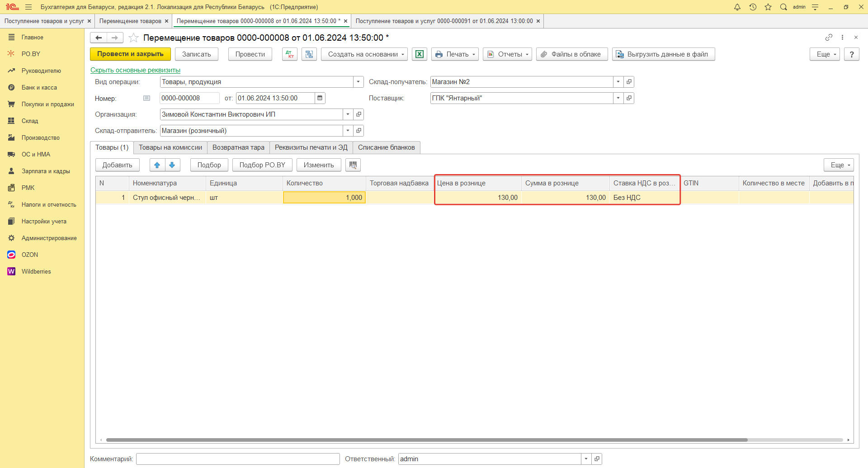Open Банк и касса section
Viewport: 868px width, 468px height.
coord(39,87)
